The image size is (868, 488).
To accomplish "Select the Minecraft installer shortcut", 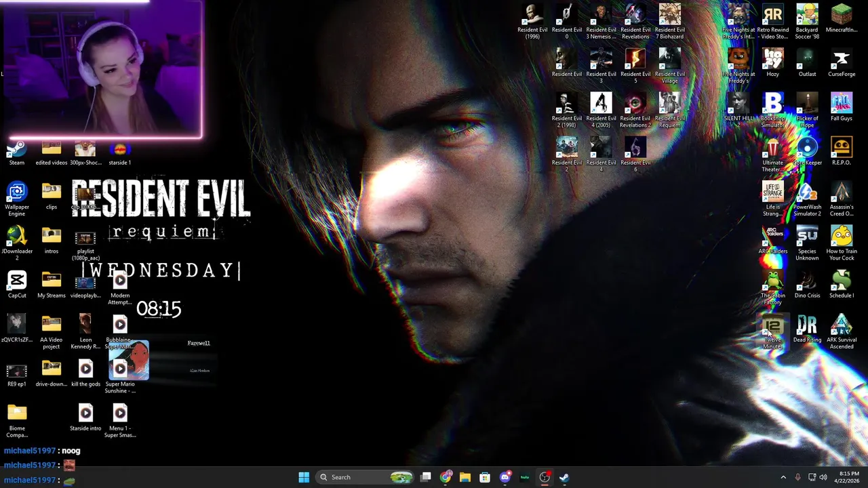I will pyautogui.click(x=842, y=18).
